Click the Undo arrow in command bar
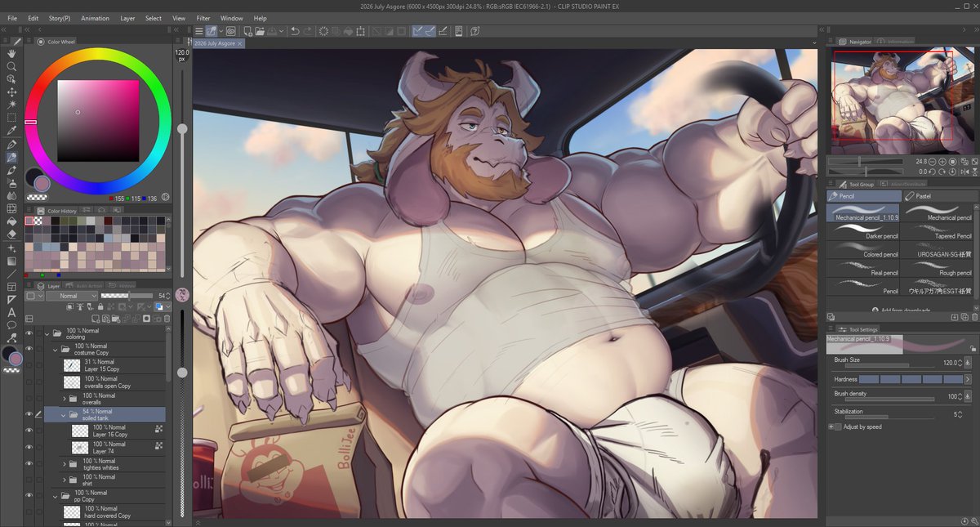The image size is (980, 527). (295, 31)
